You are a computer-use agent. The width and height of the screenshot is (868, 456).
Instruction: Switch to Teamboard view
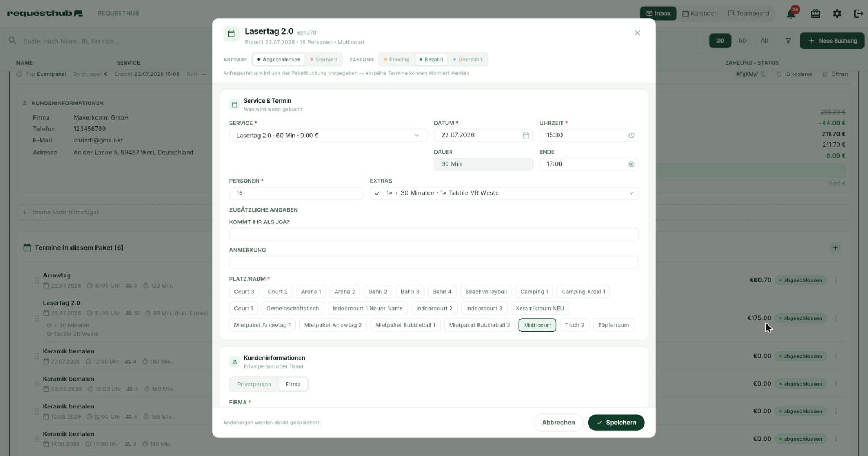748,14
